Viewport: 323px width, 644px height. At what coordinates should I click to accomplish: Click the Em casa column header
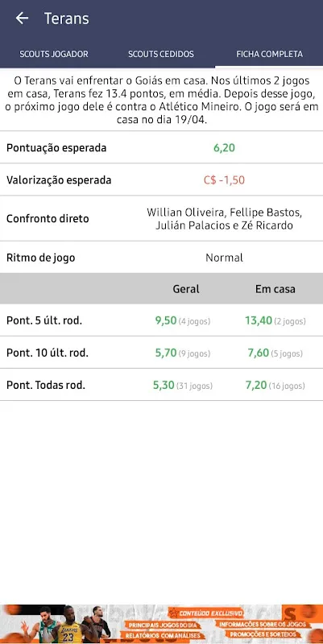275,289
